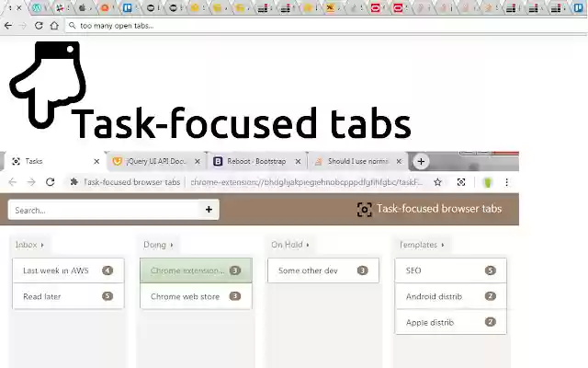Viewport: 588px width, 368px height.
Task: Reload the page in the top browser toolbar
Action: (x=39, y=26)
